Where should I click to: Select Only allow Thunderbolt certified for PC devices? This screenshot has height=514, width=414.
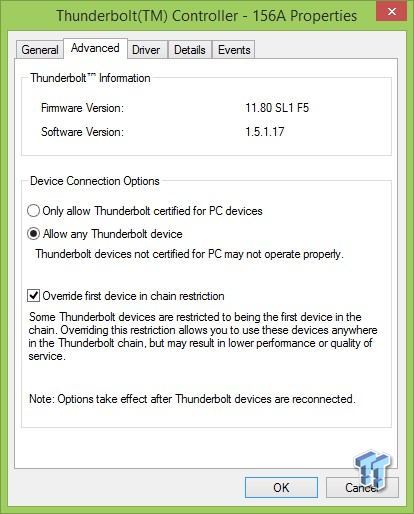click(x=33, y=211)
